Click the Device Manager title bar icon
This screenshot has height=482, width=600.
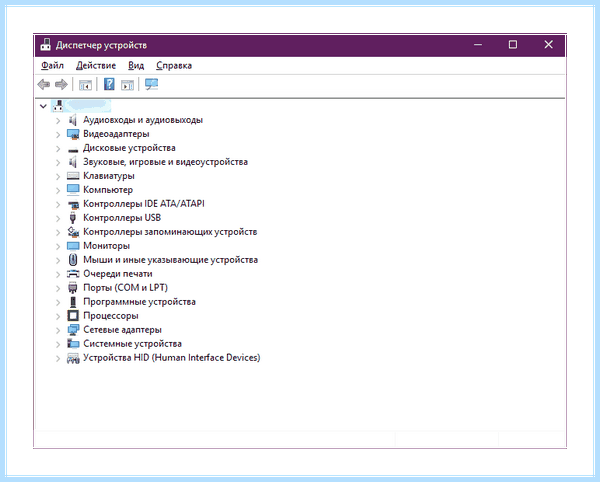pos(46,45)
